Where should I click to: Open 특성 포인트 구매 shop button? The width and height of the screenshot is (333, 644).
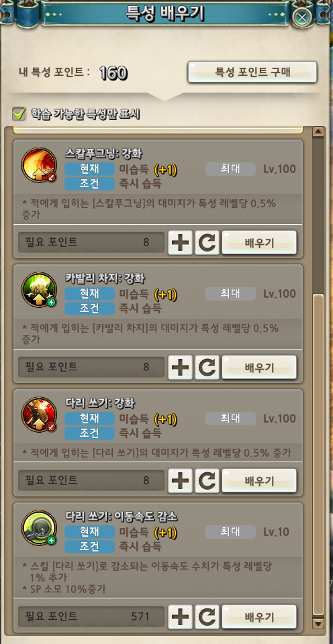[x=252, y=72]
